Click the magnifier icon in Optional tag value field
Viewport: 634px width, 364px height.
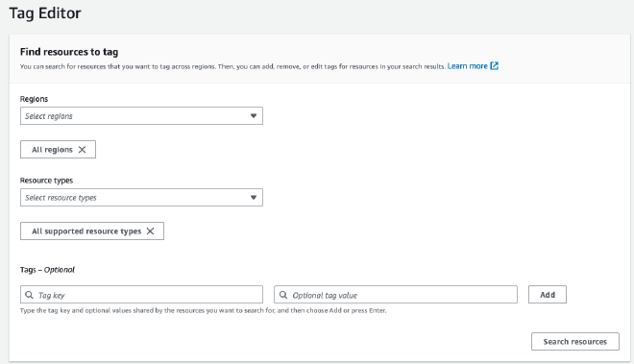[283, 295]
